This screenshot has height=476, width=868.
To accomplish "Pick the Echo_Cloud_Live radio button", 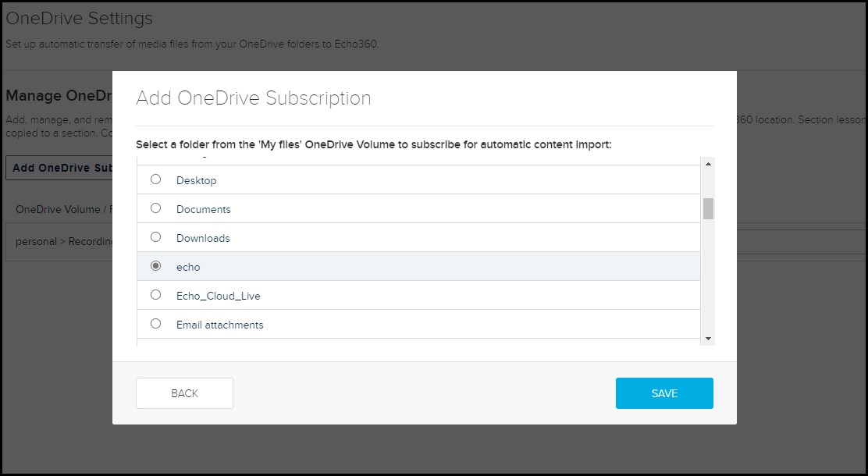I will [155, 294].
